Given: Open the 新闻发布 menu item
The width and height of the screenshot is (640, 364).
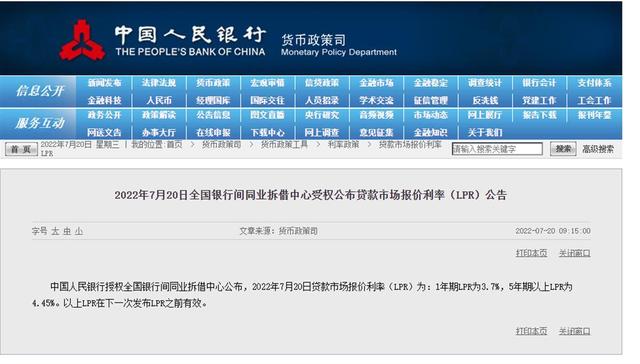Looking at the screenshot, I should [x=104, y=83].
